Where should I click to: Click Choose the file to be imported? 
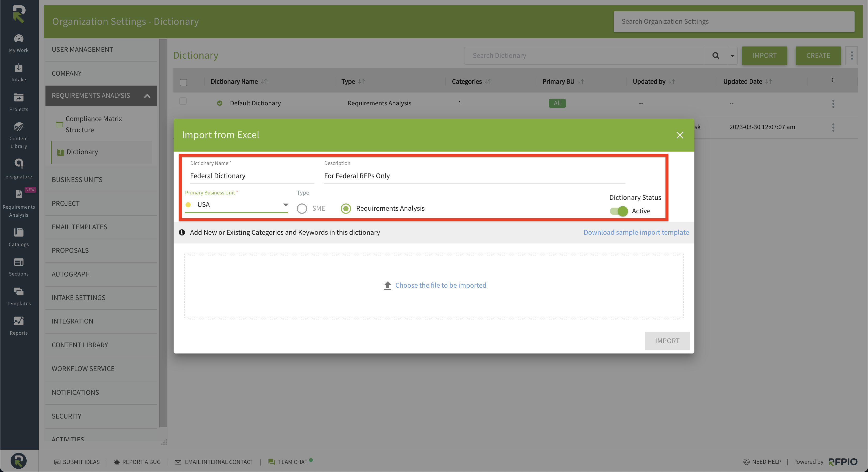[441, 285]
